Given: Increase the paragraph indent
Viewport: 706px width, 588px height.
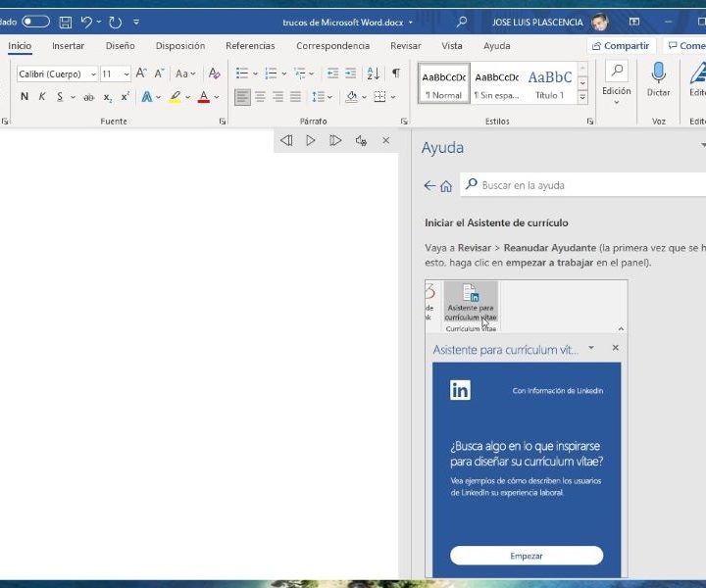Looking at the screenshot, I should point(350,73).
